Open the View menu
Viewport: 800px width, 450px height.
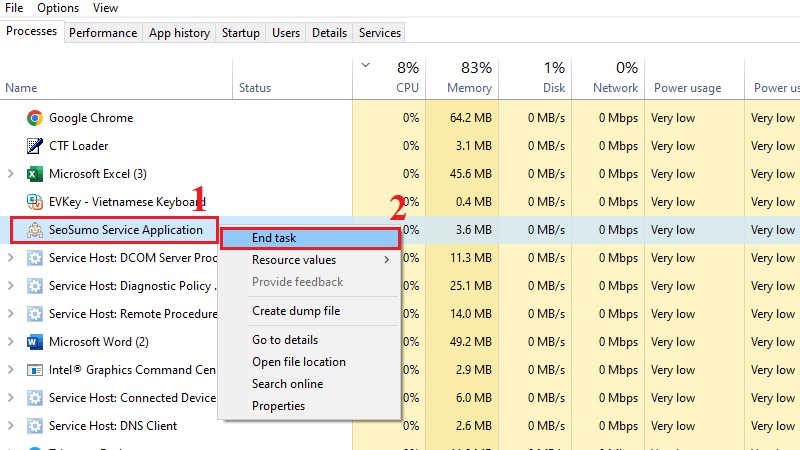[105, 8]
